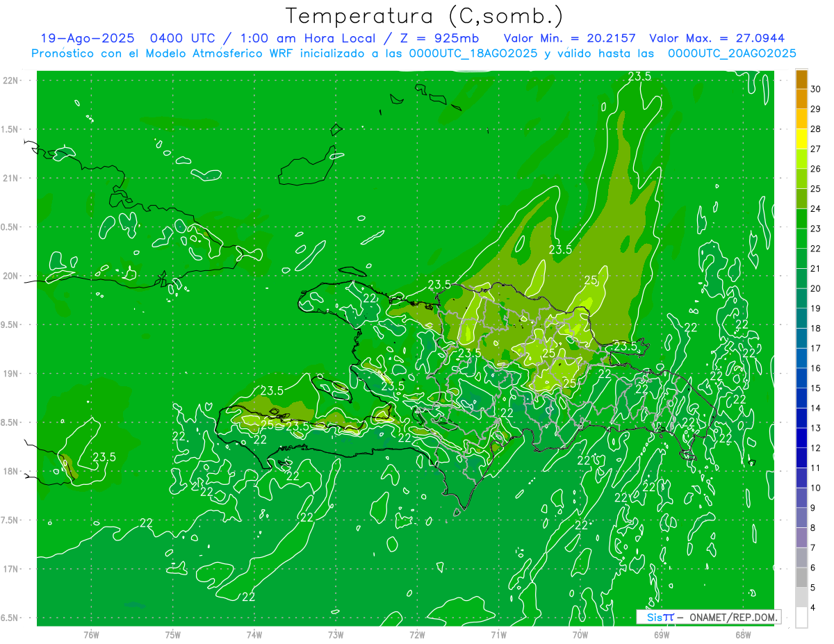Pick the purple swatch between 8 and 9
This screenshot has width=834, height=644.
801,518
